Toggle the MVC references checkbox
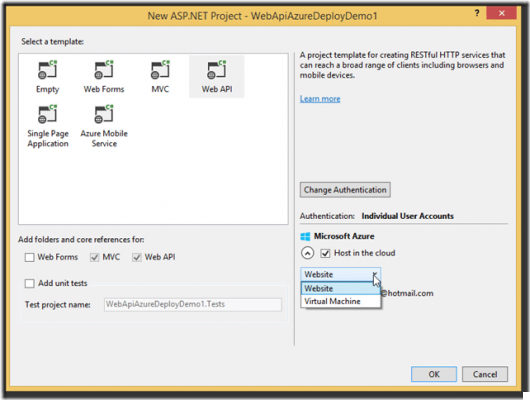530x400 pixels. (x=94, y=258)
